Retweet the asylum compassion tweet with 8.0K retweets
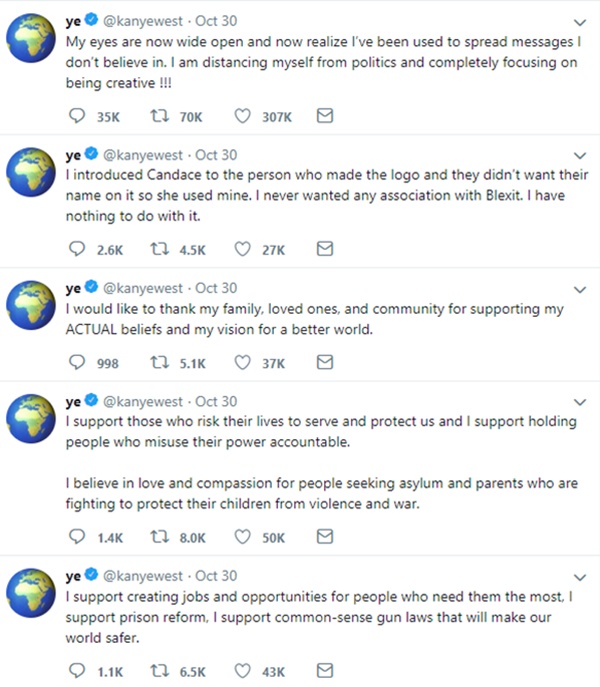Image resolution: width=600 pixels, height=687 pixels. [157, 537]
